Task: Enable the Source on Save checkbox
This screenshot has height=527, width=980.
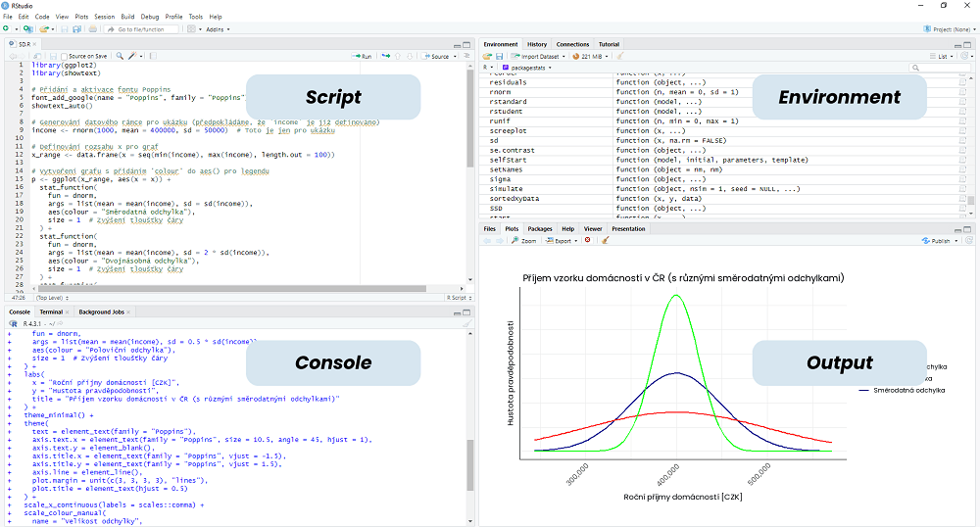Action: tap(64, 56)
